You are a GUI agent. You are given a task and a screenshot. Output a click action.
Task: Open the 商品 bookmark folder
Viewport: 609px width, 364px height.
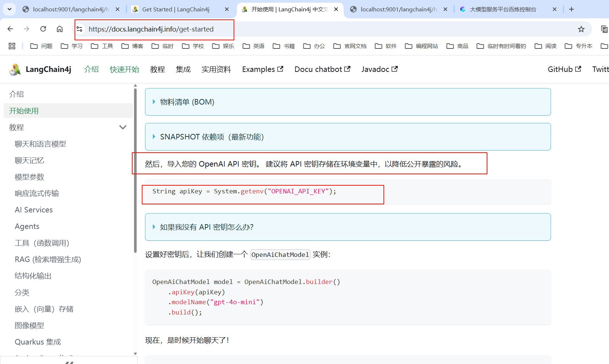click(458, 46)
